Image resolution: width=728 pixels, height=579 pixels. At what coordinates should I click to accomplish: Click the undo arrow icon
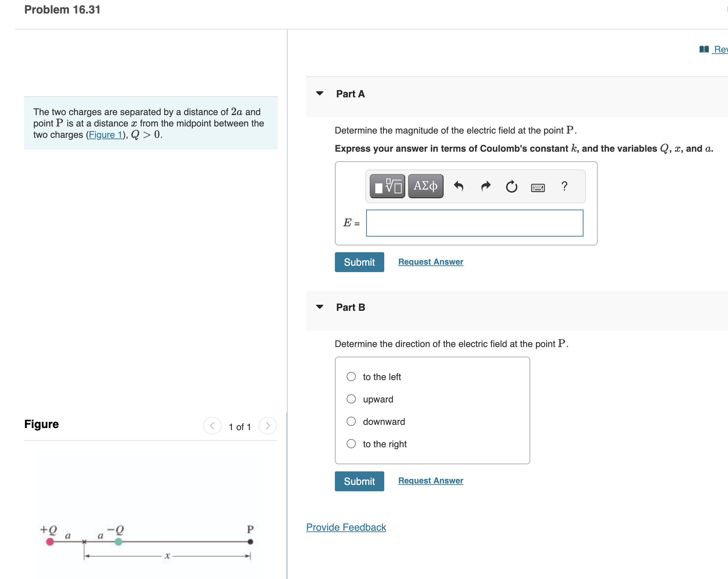coord(458,186)
